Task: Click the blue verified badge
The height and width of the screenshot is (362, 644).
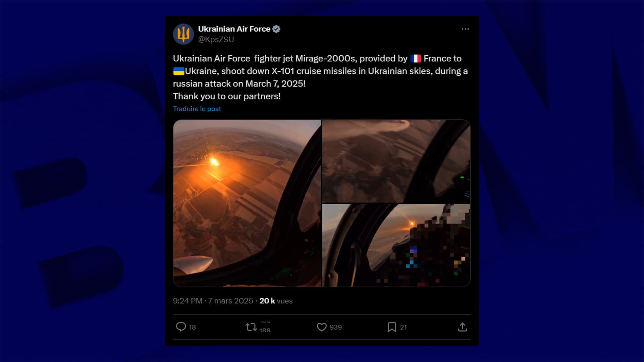Action: tap(276, 29)
